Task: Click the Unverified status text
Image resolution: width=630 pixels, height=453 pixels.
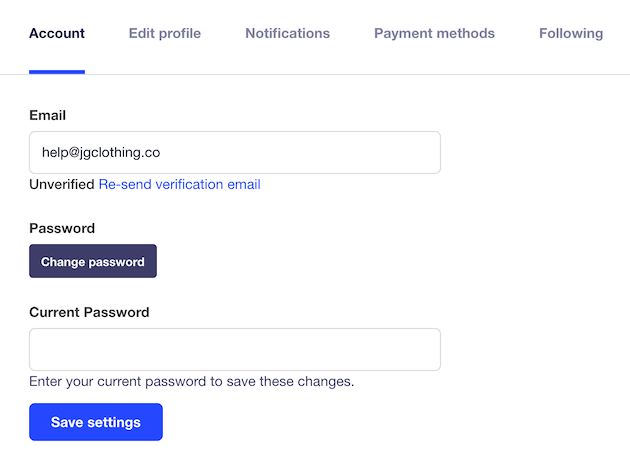Action: 62,184
